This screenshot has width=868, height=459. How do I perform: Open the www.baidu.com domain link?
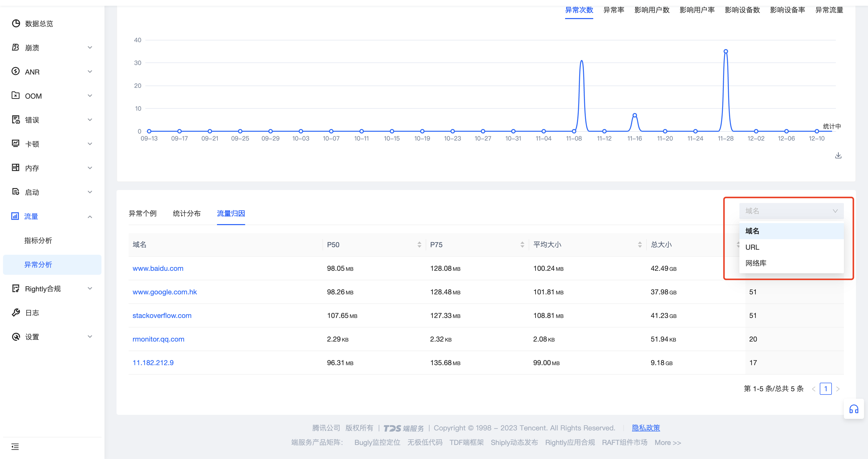(158, 268)
